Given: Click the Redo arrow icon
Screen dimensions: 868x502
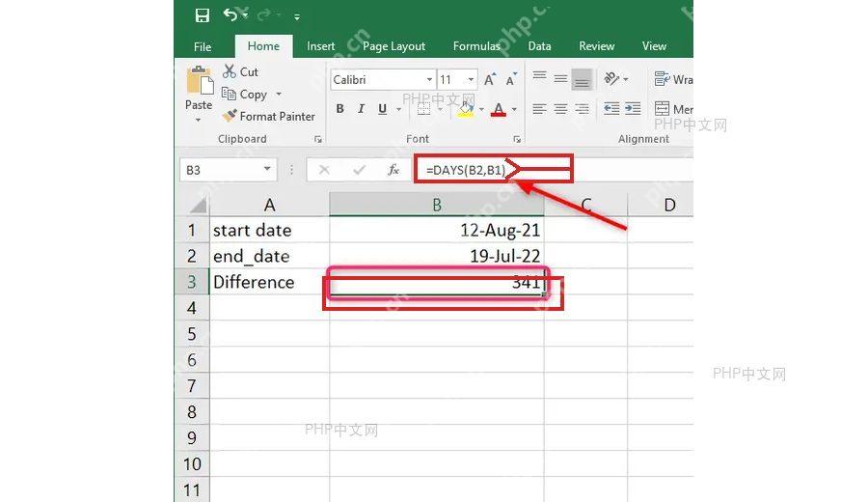Looking at the screenshot, I should pos(263,14).
